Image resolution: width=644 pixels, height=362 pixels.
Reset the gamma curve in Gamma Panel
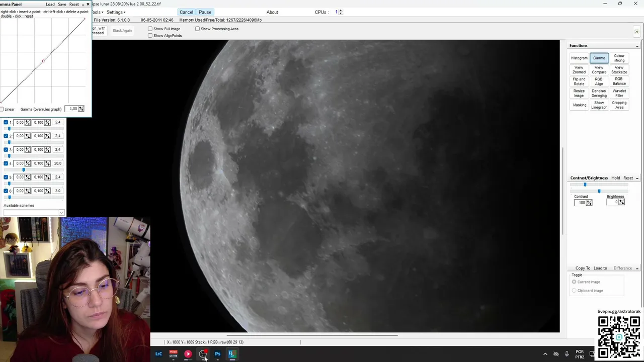click(x=74, y=5)
